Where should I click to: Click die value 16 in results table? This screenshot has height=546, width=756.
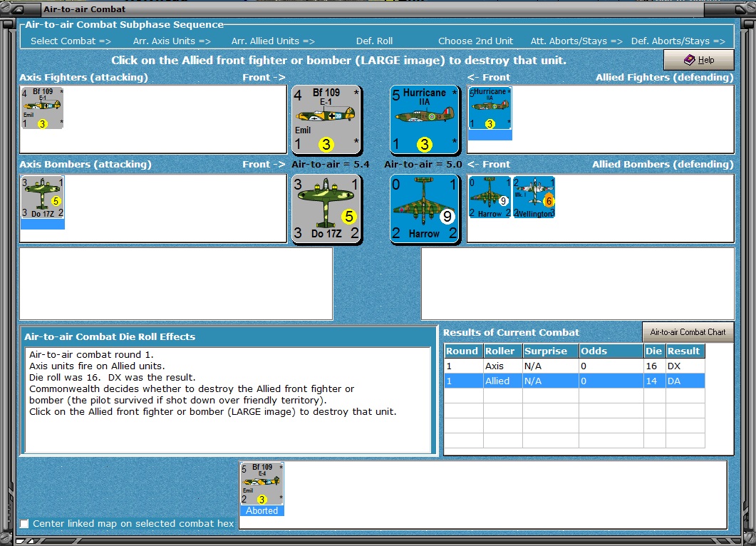tap(654, 366)
